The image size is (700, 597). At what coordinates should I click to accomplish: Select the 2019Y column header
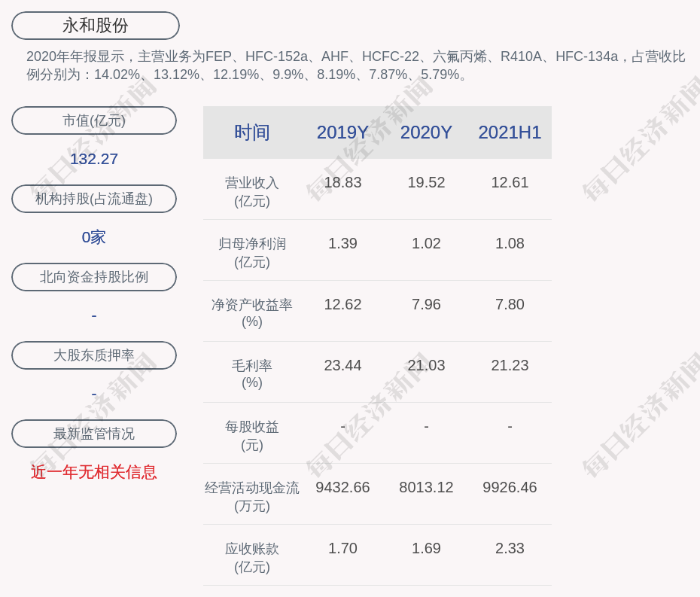[x=342, y=132]
